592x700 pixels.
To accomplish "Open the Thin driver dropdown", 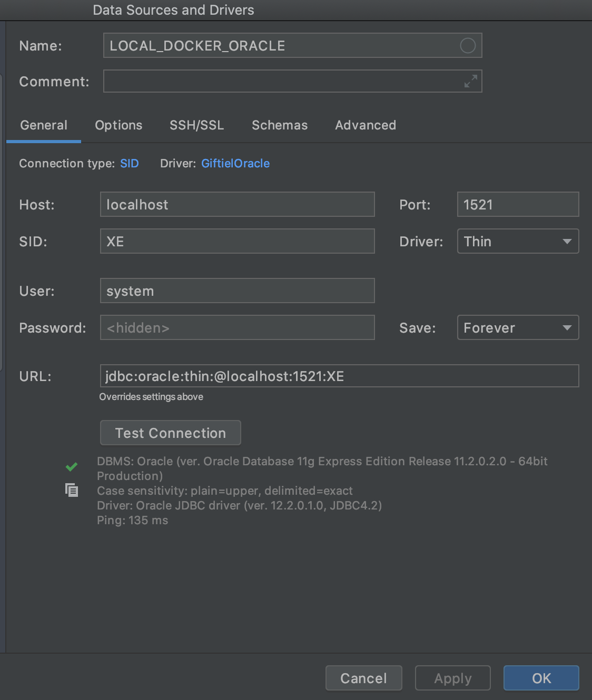I will (518, 241).
